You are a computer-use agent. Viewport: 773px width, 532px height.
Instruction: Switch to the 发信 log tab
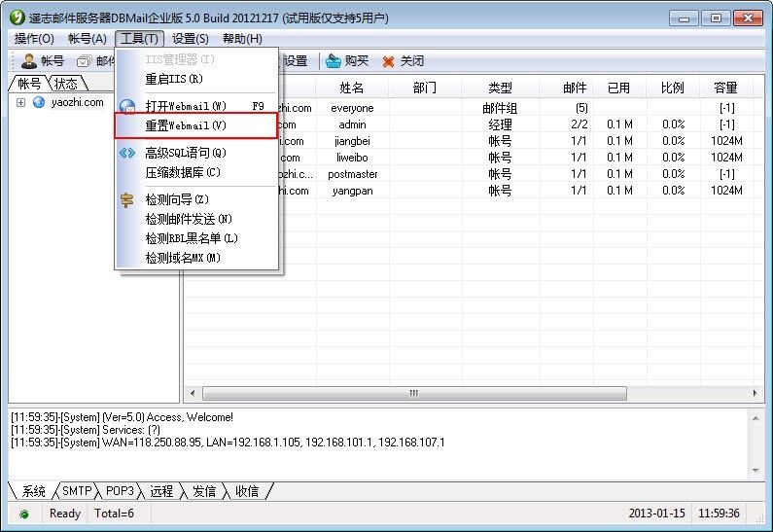click(x=204, y=491)
